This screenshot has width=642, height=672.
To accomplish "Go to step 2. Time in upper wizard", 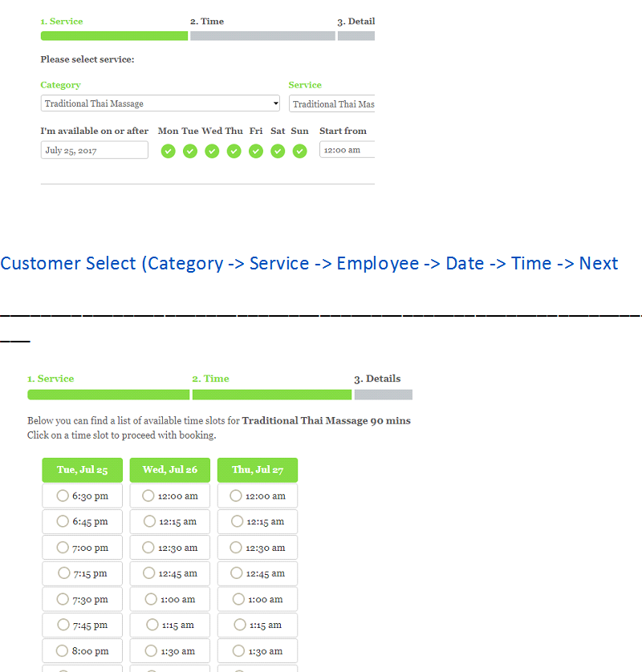I will (x=207, y=22).
